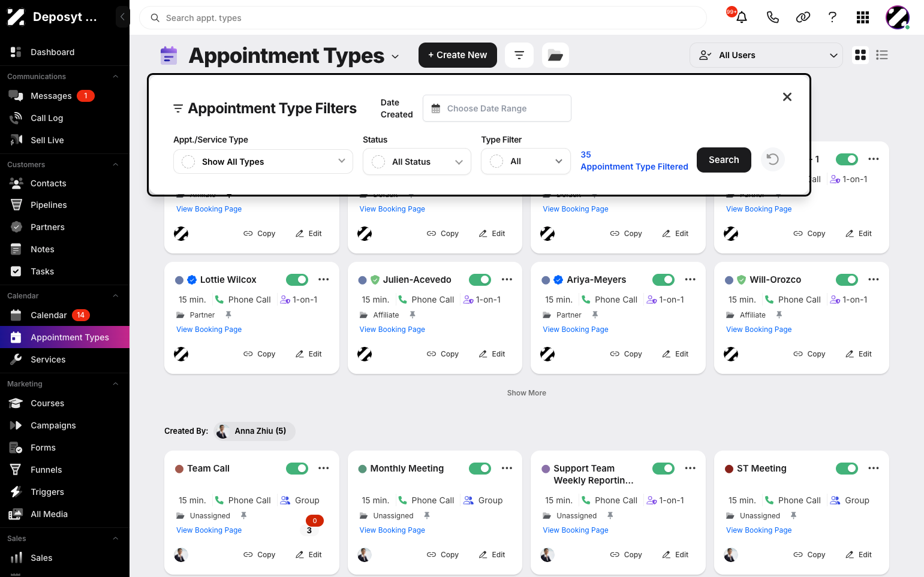Click Show More appointment types

click(x=526, y=393)
